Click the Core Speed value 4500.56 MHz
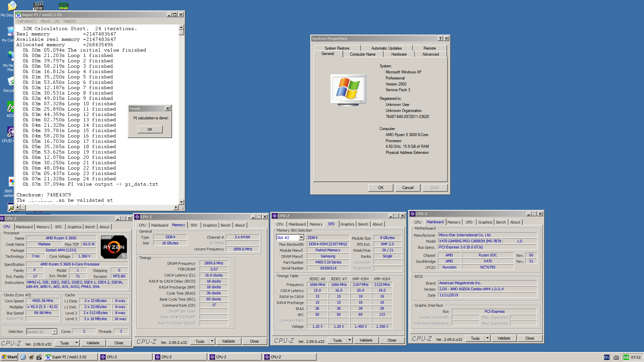 point(43,301)
